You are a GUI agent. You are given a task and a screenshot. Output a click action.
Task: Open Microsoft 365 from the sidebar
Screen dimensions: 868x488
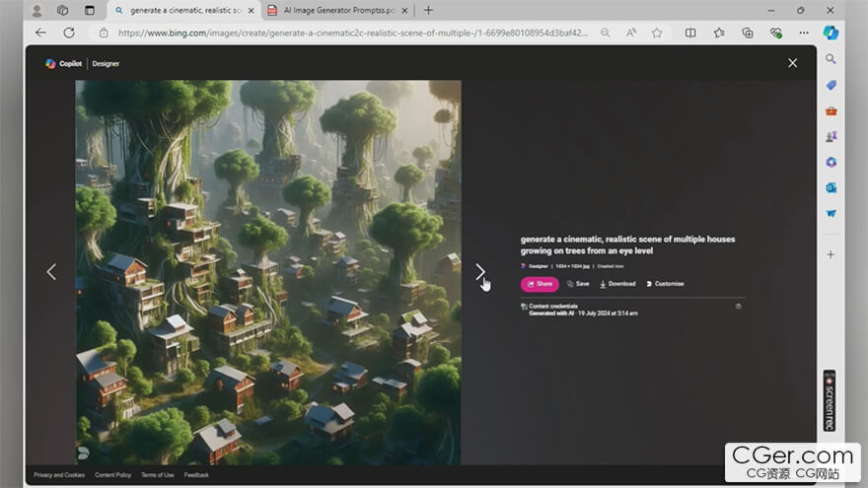click(x=832, y=162)
